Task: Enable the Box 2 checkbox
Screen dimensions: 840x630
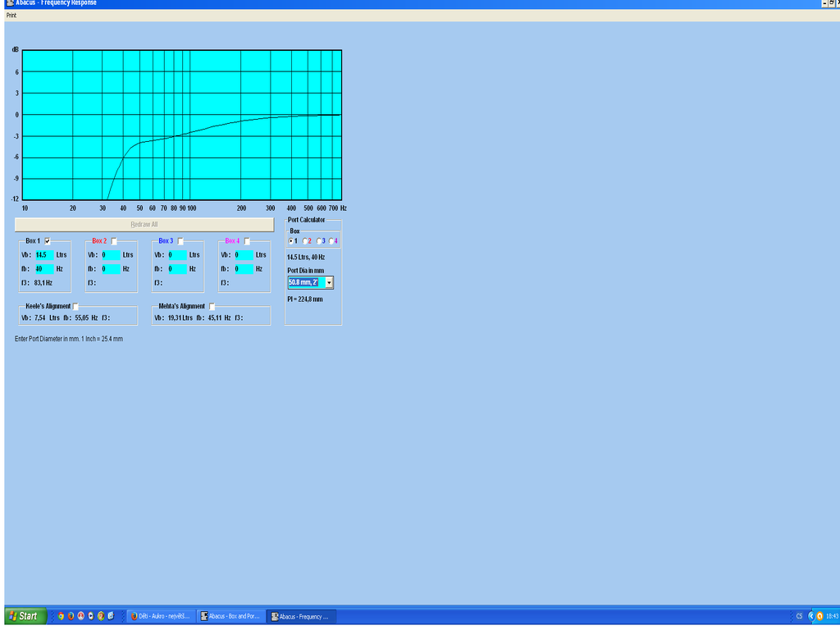Action: [113, 241]
